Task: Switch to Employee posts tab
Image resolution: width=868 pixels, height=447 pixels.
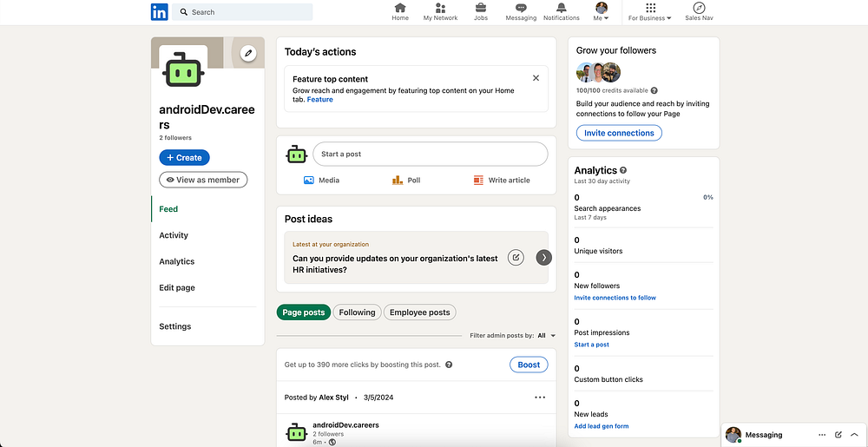Action: pyautogui.click(x=419, y=312)
